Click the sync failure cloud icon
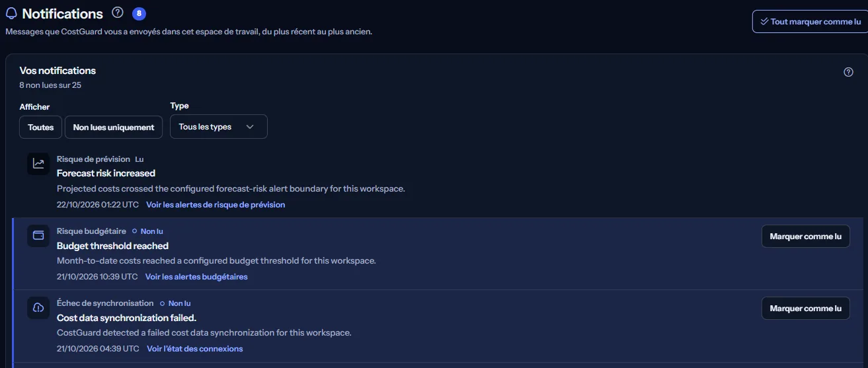 pos(39,308)
